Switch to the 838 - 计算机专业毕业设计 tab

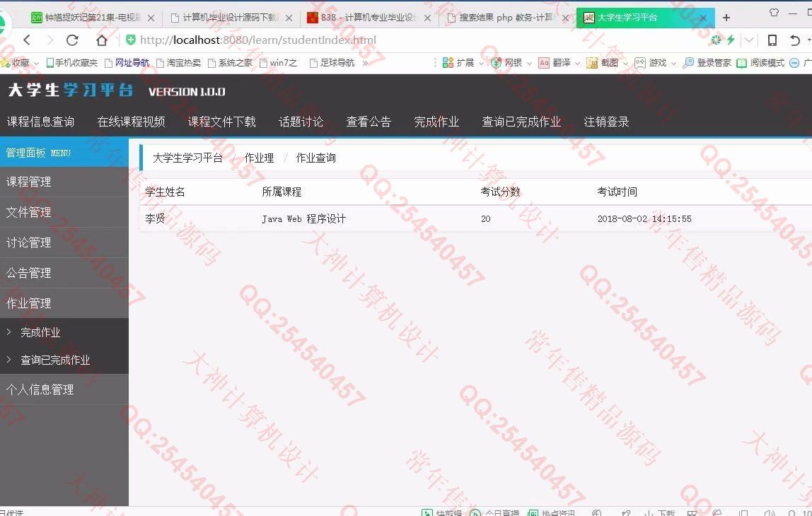369,18
